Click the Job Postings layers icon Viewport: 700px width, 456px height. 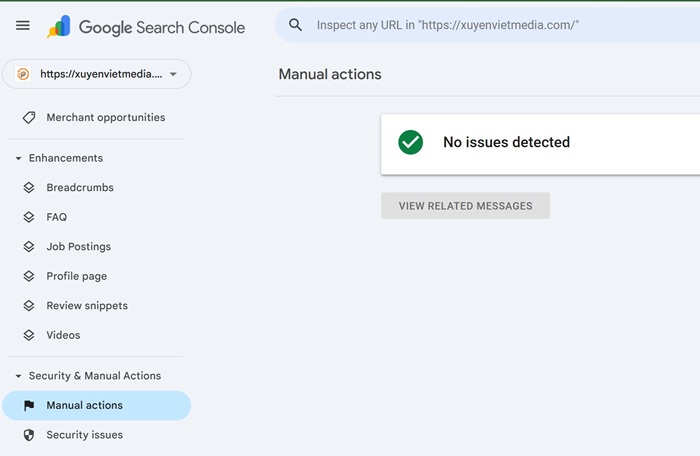coord(29,247)
